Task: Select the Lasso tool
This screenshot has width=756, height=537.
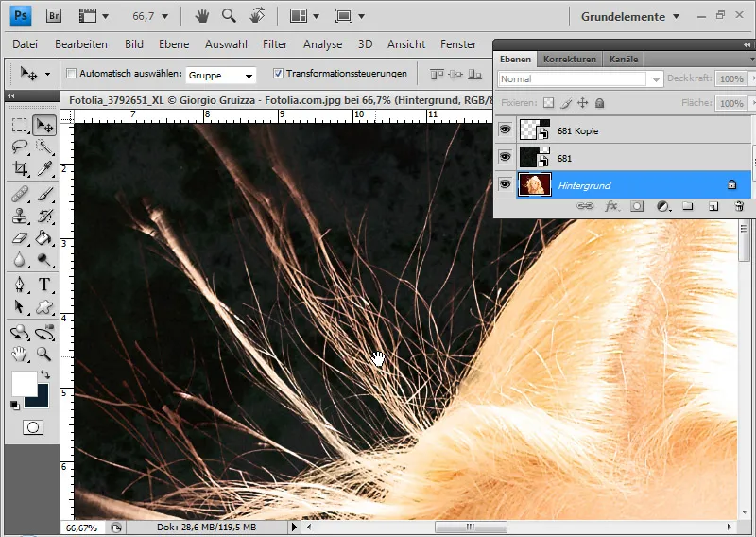Action: [19, 147]
